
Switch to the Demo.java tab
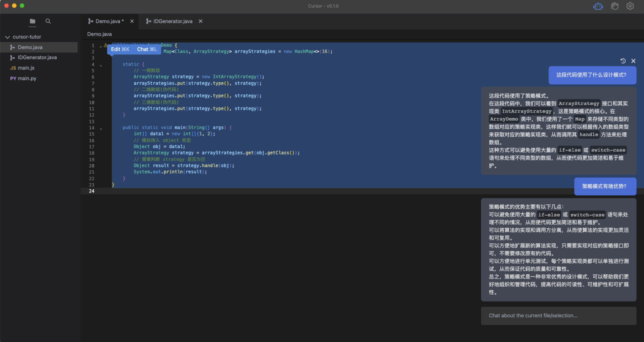109,21
